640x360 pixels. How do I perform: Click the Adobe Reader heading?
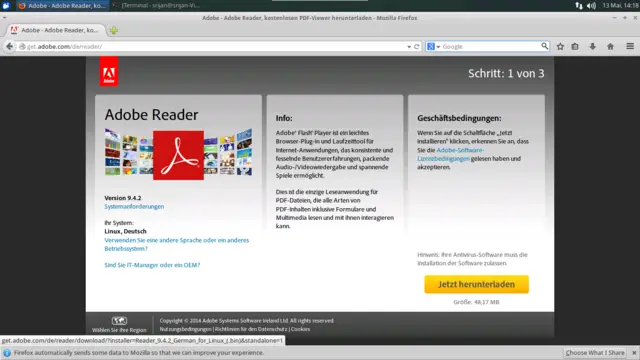click(151, 115)
